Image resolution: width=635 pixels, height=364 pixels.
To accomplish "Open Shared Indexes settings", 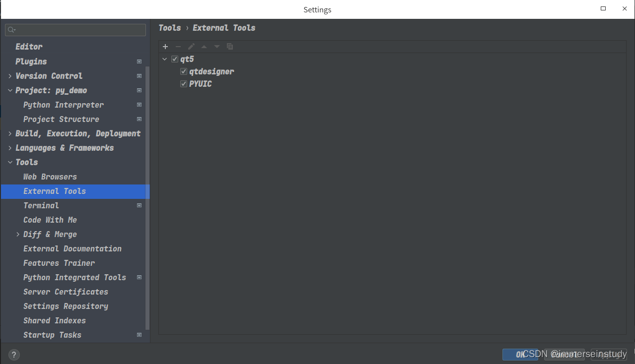I will coord(55,320).
